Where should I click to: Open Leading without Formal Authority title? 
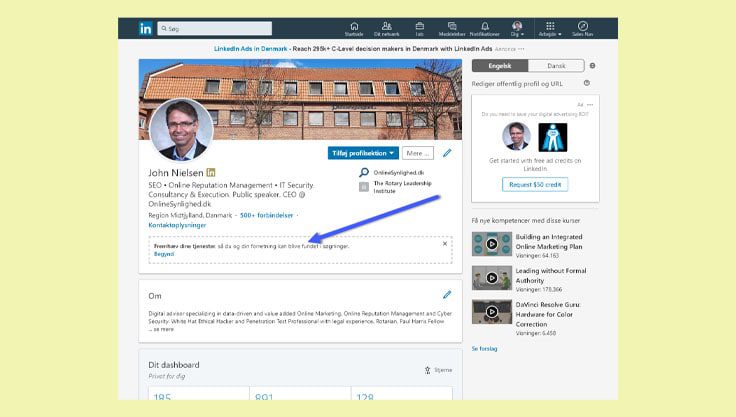click(x=551, y=276)
